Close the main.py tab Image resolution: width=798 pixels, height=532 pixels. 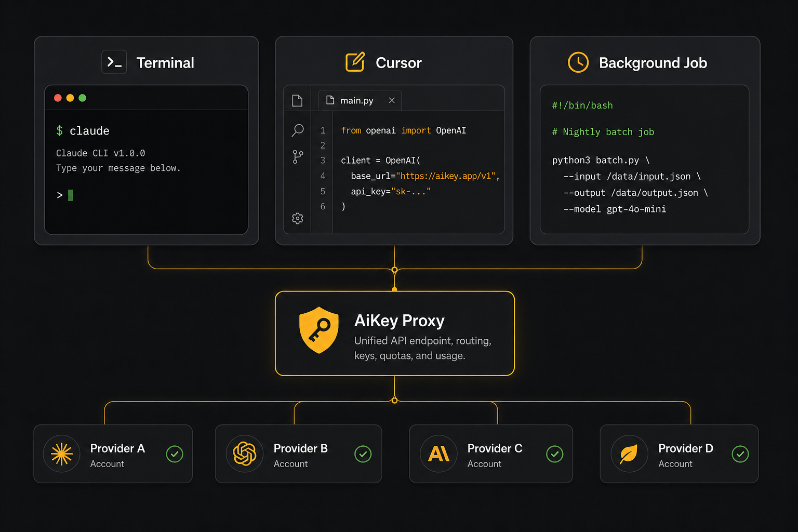pyautogui.click(x=392, y=100)
